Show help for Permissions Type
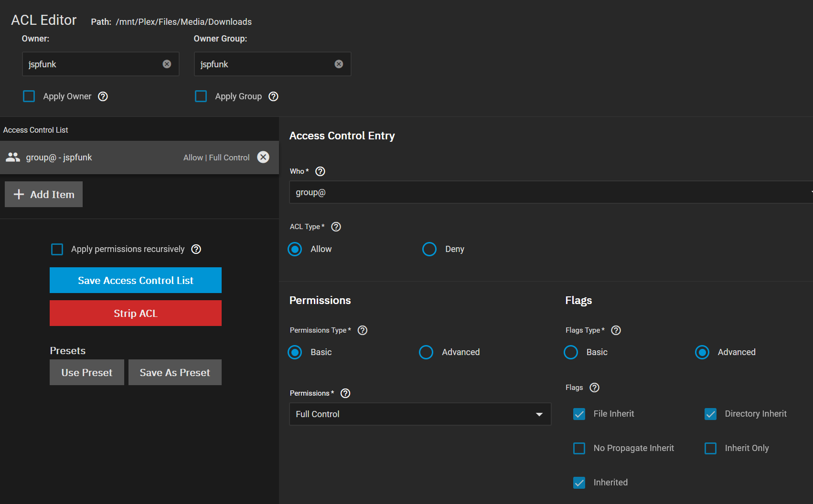The width and height of the screenshot is (813, 504). point(363,330)
